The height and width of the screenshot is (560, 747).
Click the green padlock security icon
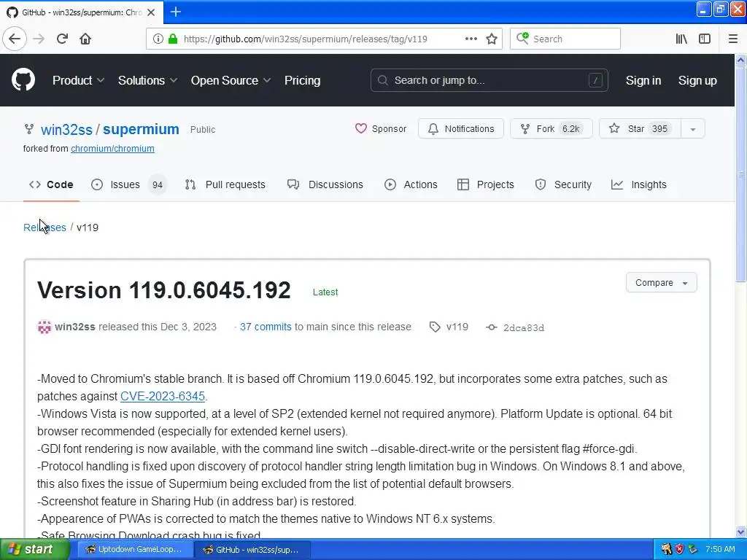[172, 39]
